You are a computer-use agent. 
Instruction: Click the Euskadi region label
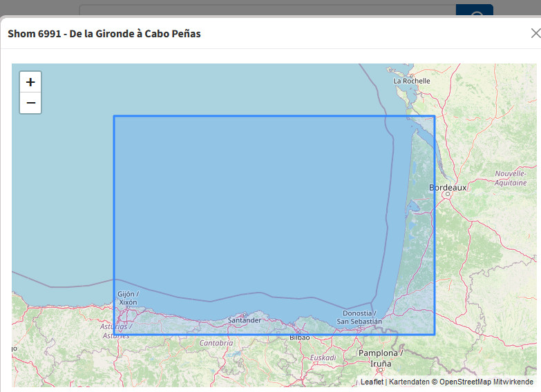tap(322, 357)
